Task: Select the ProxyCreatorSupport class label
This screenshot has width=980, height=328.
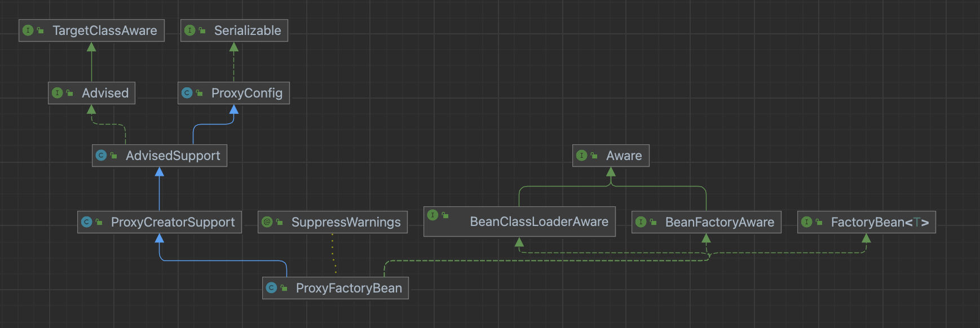Action: (x=173, y=222)
